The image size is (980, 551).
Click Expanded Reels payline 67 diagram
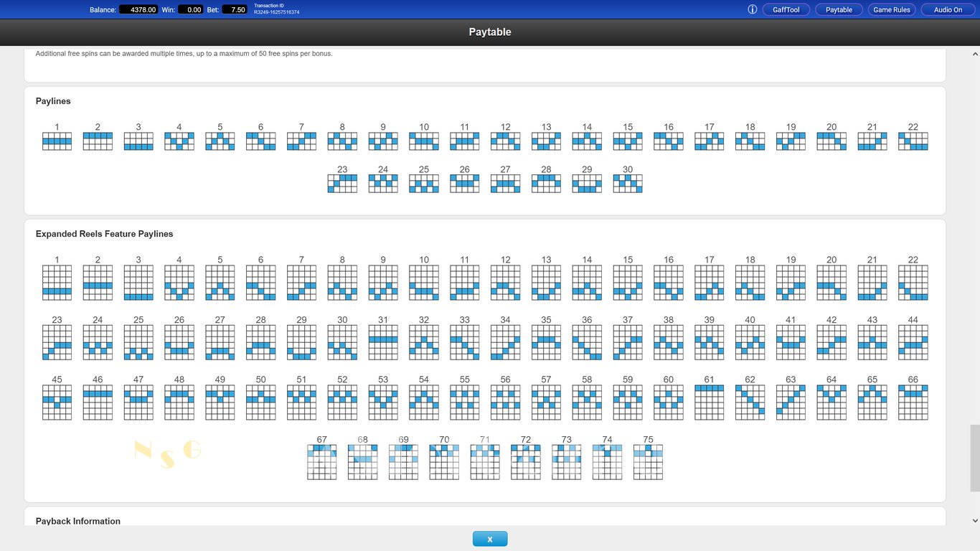point(321,462)
